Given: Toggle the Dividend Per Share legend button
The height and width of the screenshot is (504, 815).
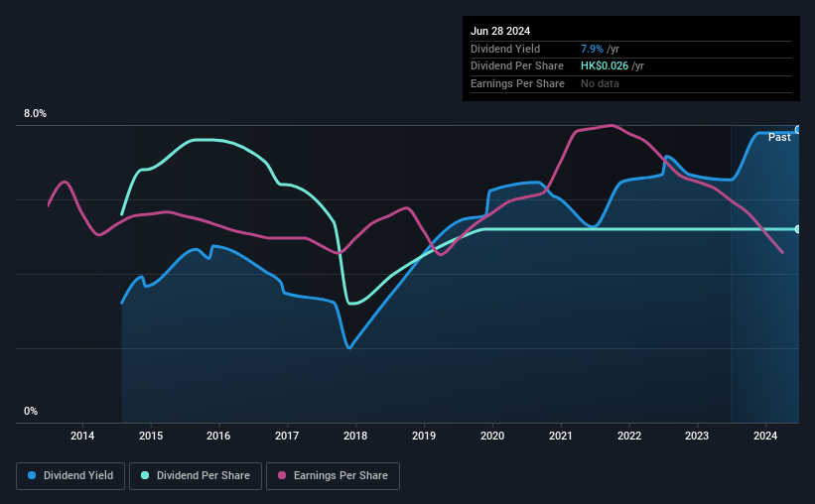Looking at the screenshot, I should [x=196, y=476].
